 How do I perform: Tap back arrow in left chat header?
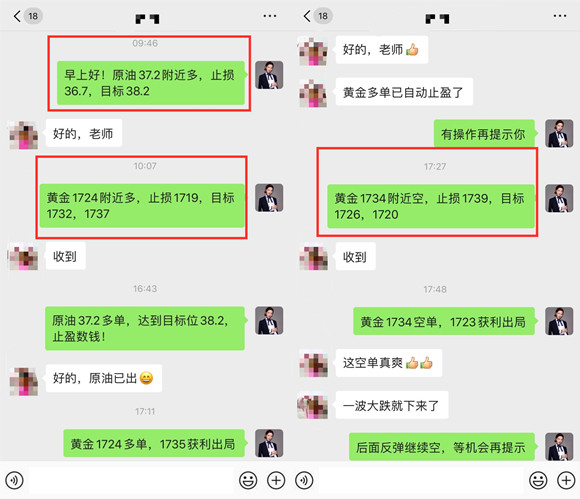[x=17, y=16]
